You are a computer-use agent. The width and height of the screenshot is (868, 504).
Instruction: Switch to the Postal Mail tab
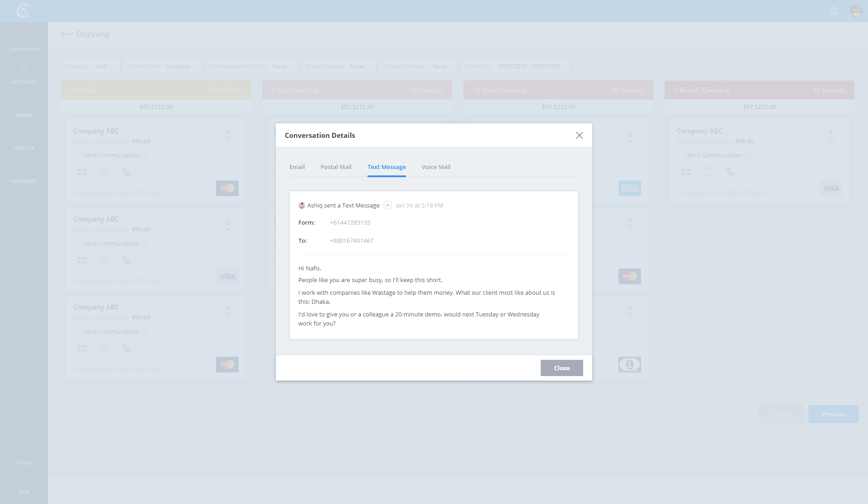(x=336, y=167)
